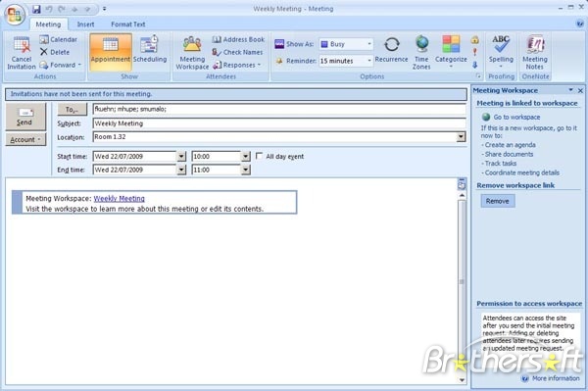Click the End time date field

pos(134,170)
